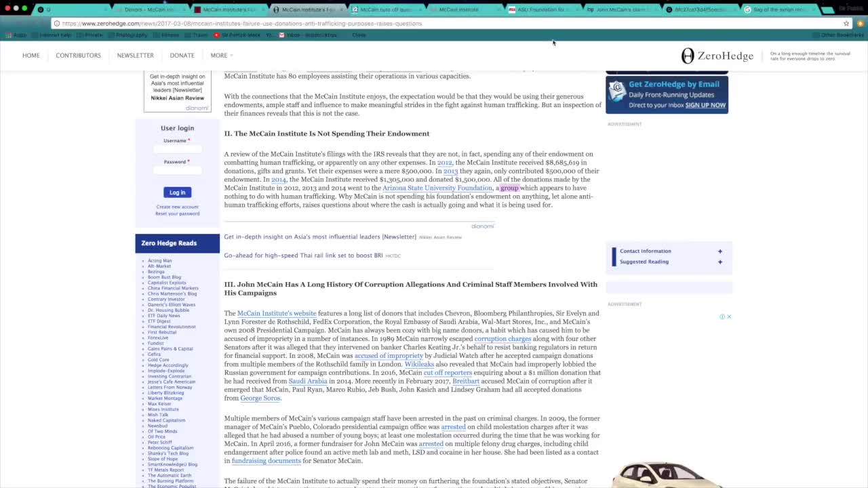
Task: Open the Arizona State University Foundation link
Action: [x=437, y=188]
